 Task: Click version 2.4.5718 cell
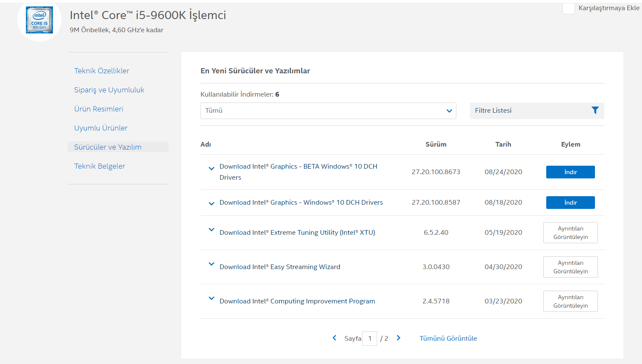coord(436,301)
